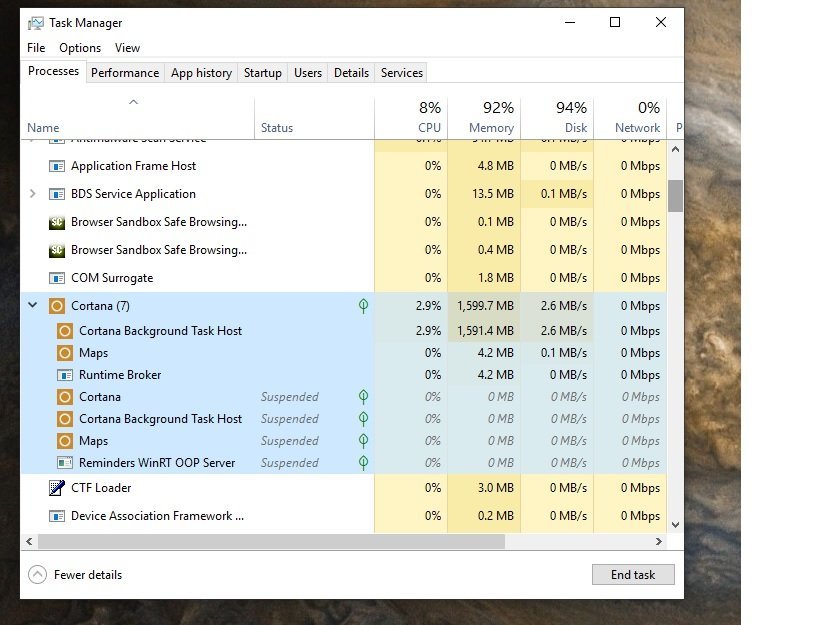
Task: Select the COM Surrogate process name
Action: 112,278
